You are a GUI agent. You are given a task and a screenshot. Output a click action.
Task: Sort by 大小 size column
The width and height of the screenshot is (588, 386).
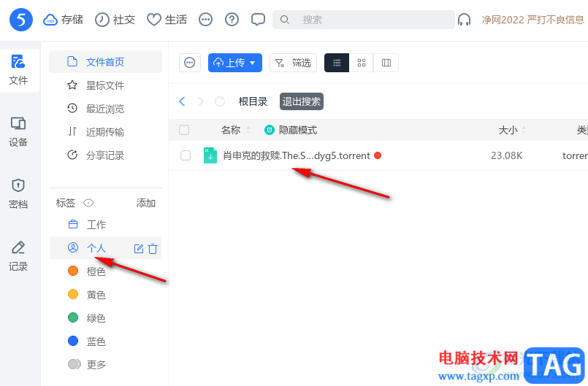pos(512,130)
